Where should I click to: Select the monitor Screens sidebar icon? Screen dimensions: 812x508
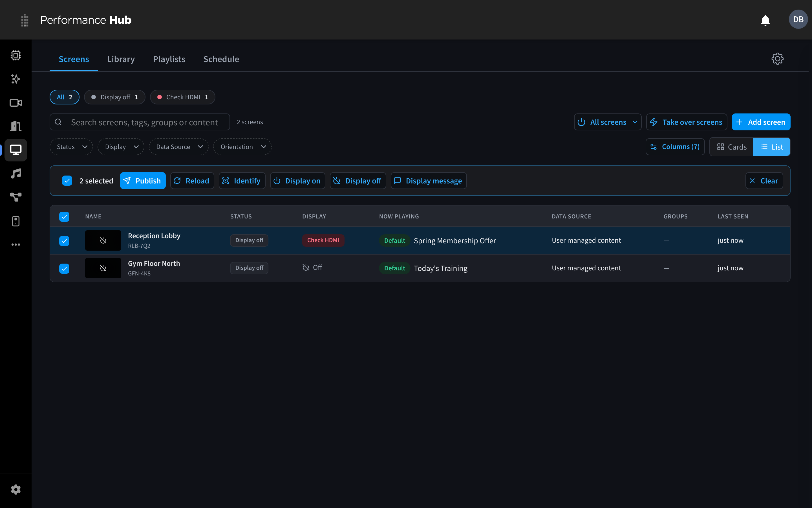point(16,150)
